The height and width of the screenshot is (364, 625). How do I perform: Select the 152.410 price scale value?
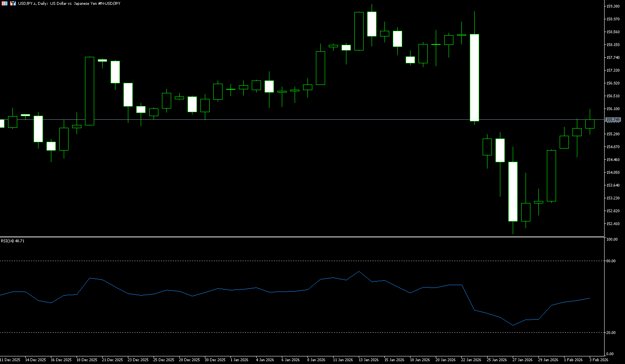[x=613, y=224]
